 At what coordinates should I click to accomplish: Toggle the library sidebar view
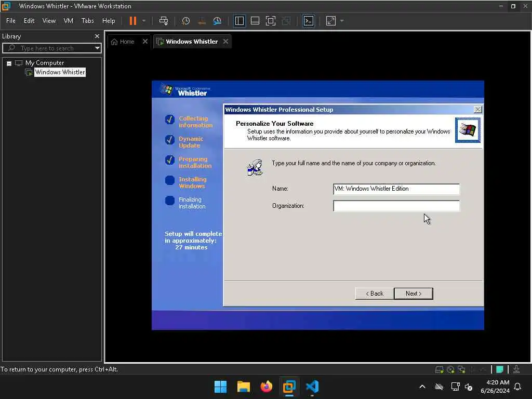(x=239, y=21)
